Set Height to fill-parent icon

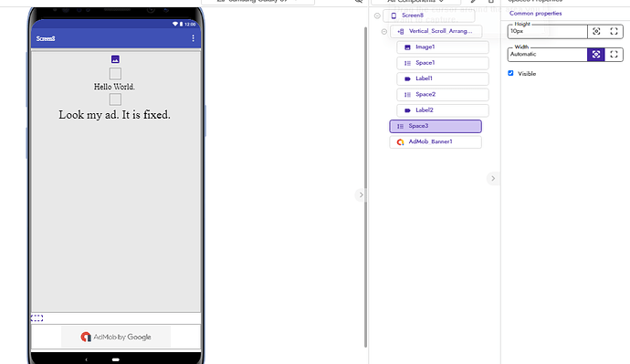pyautogui.click(x=614, y=31)
